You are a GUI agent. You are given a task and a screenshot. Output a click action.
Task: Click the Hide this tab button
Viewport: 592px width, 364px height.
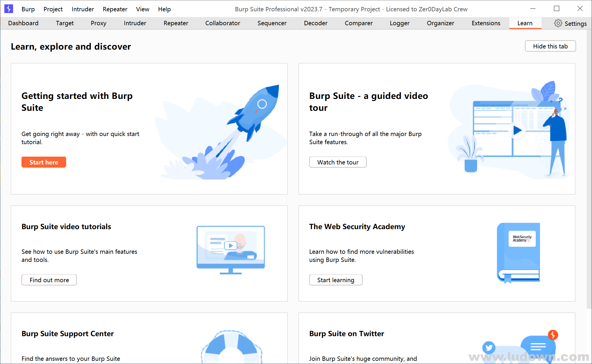(x=550, y=46)
